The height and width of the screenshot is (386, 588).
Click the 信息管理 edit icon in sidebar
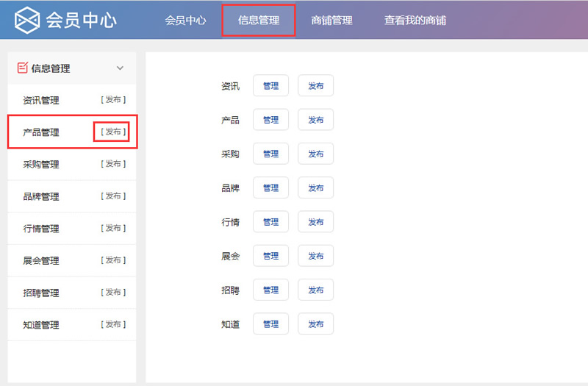click(x=22, y=68)
